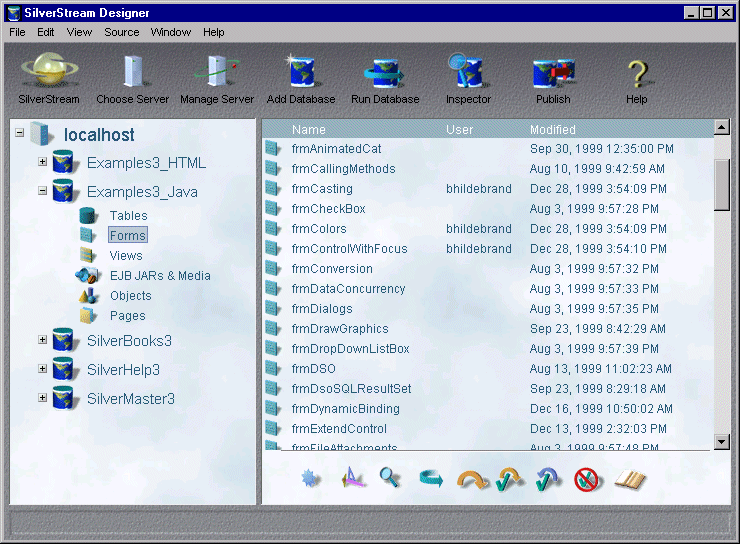Viewport: 740px width, 544px height.
Task: Sort list by the User column header
Action: pyautogui.click(x=459, y=129)
